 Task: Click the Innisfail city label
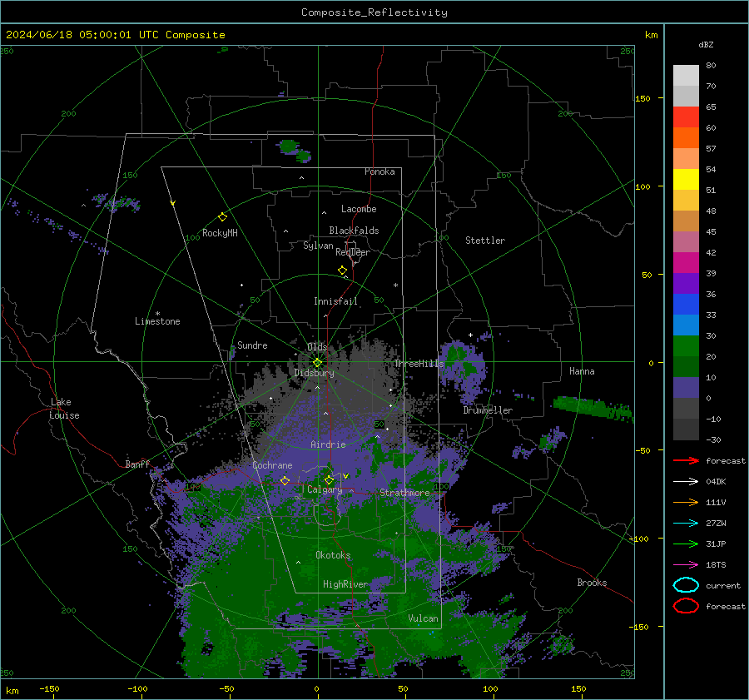point(335,301)
